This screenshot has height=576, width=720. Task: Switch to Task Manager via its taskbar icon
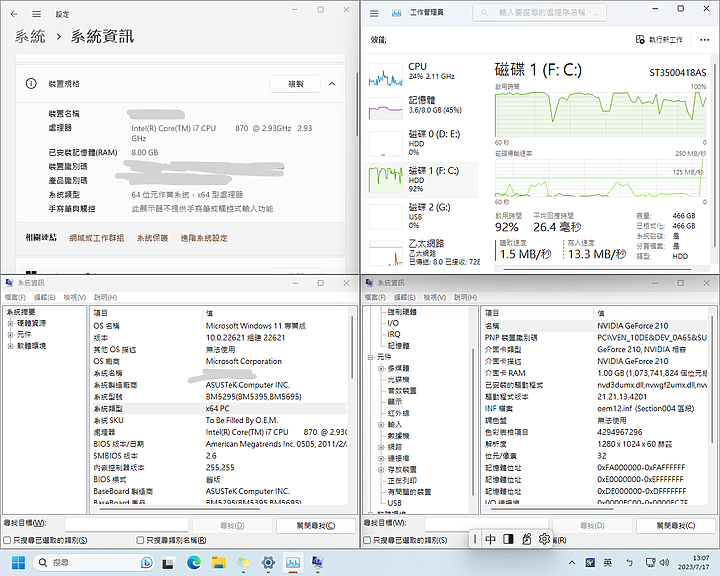pyautogui.click(x=293, y=562)
